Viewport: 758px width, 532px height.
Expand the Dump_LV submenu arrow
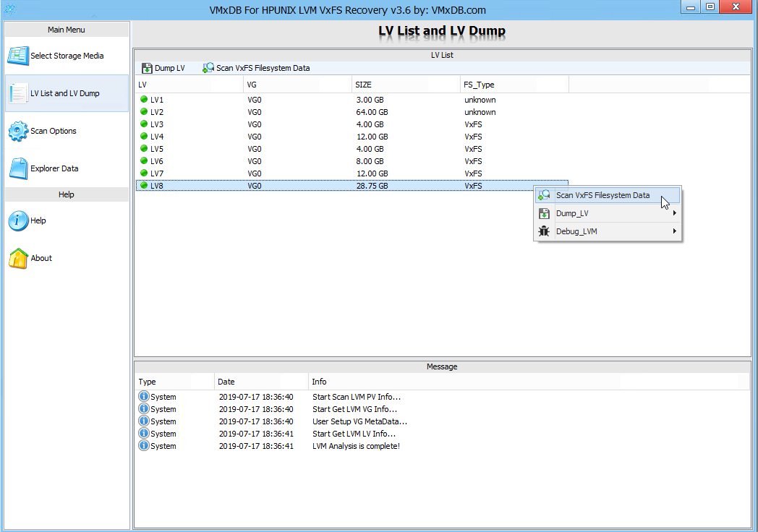(x=674, y=213)
